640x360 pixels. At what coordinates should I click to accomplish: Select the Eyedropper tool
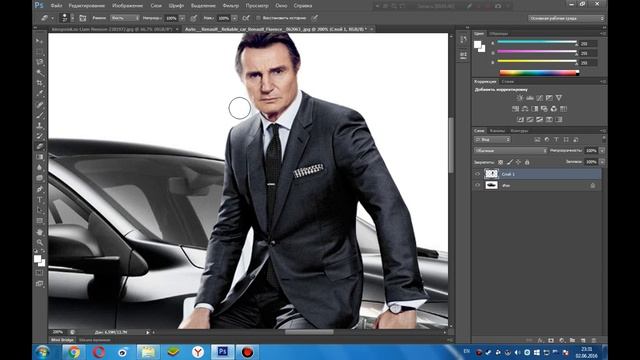(x=40, y=93)
